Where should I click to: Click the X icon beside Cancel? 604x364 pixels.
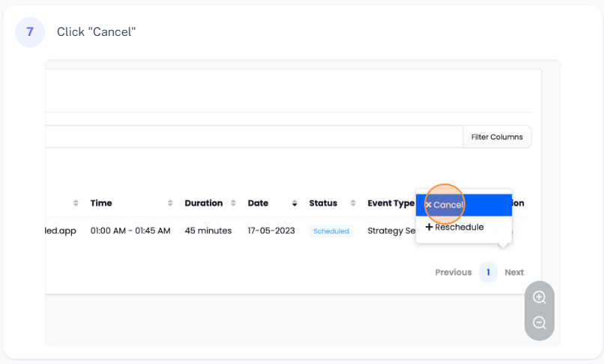pyautogui.click(x=428, y=205)
